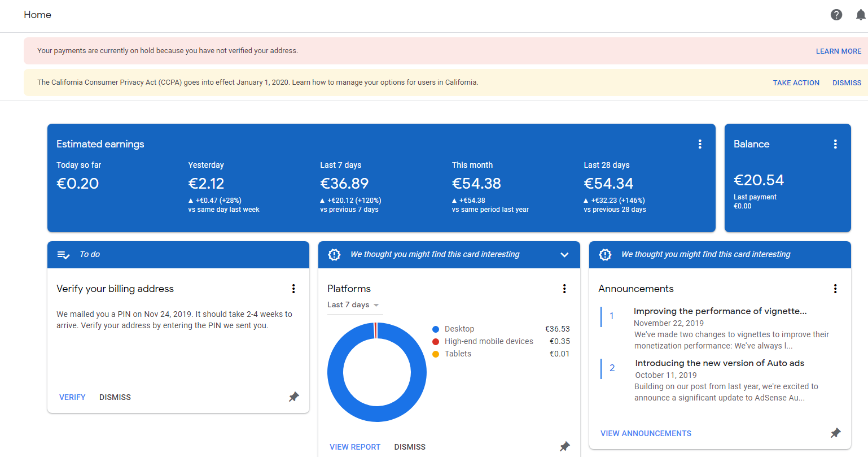Click the November 22, 2019 announcement date
Viewport: 868px width, 457px height.
coord(669,323)
